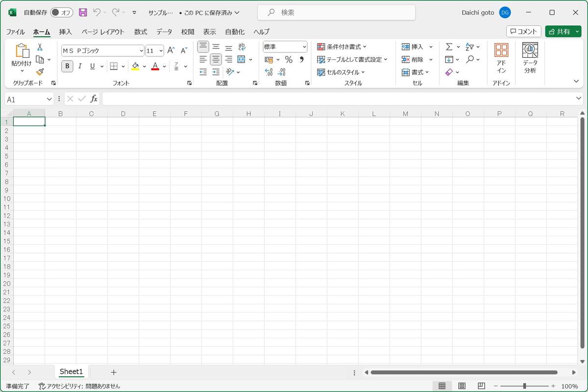Click the AutoSum sigma icon
The image size is (588, 392).
pos(449,47)
